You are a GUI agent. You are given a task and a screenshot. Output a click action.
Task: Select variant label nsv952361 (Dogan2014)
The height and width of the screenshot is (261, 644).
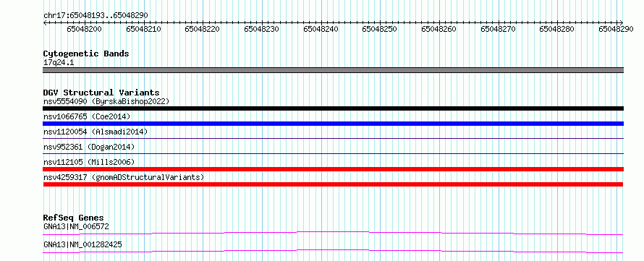coord(89,147)
